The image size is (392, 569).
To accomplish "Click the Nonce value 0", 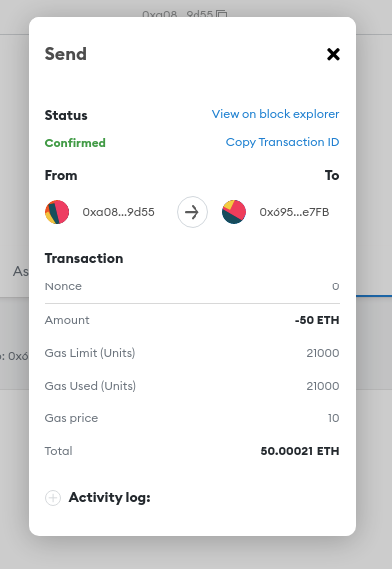I will coord(336,286).
